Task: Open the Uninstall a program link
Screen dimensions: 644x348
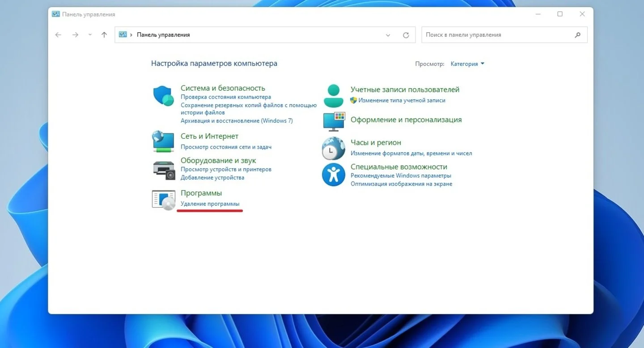Action: click(x=210, y=204)
